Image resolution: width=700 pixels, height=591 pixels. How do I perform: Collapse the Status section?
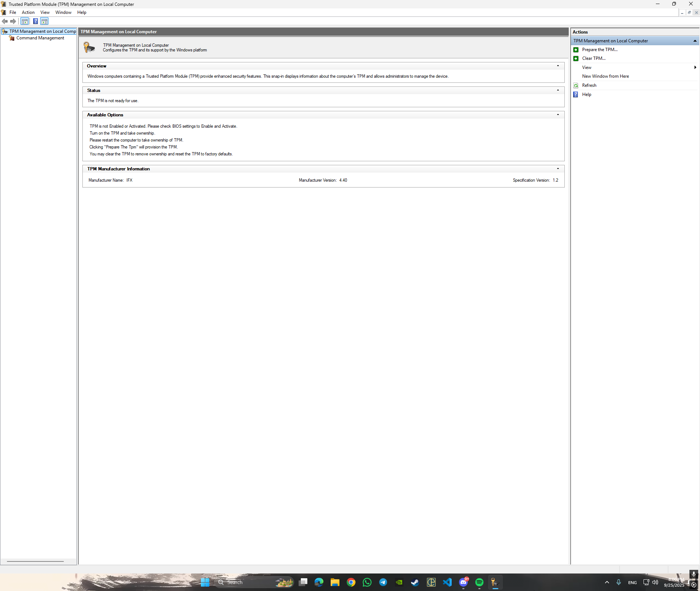pos(558,90)
